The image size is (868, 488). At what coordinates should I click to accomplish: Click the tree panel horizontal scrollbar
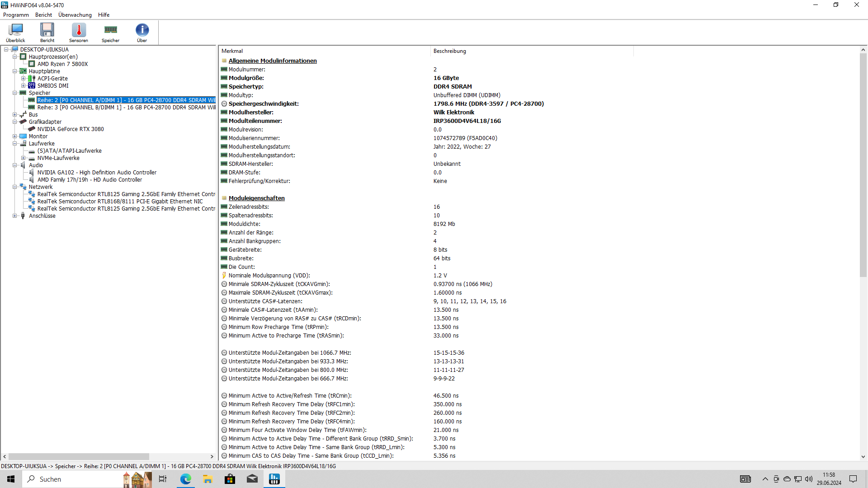point(79,457)
